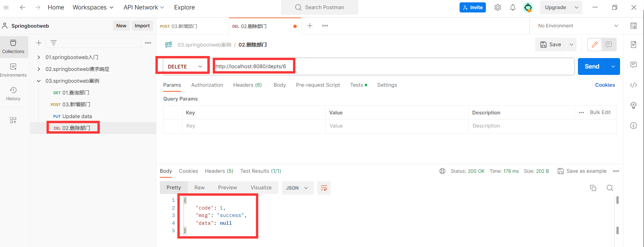Open response more options dots
This screenshot has height=247, width=644.
click(616, 171)
